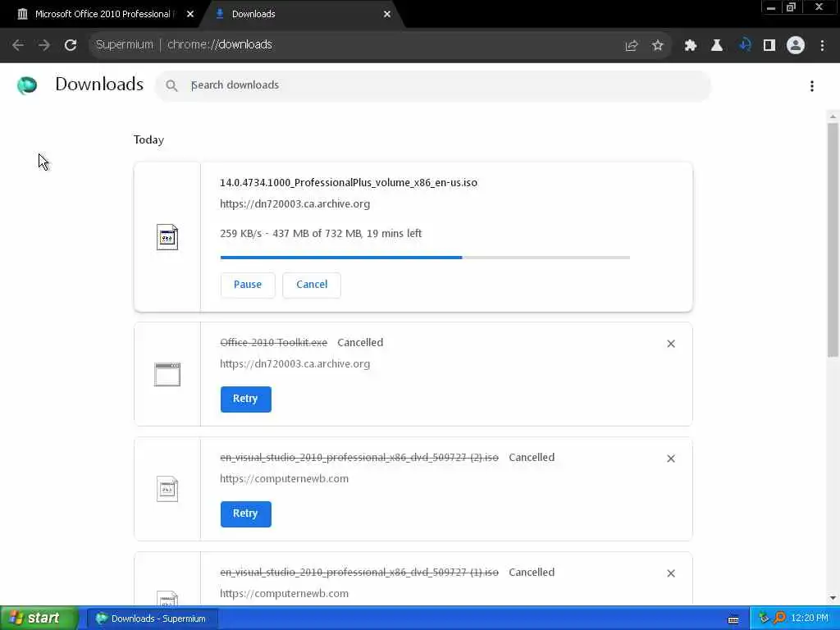Toggle the side panel icon
Image resolution: width=840 pixels, height=630 pixels.
(769, 46)
